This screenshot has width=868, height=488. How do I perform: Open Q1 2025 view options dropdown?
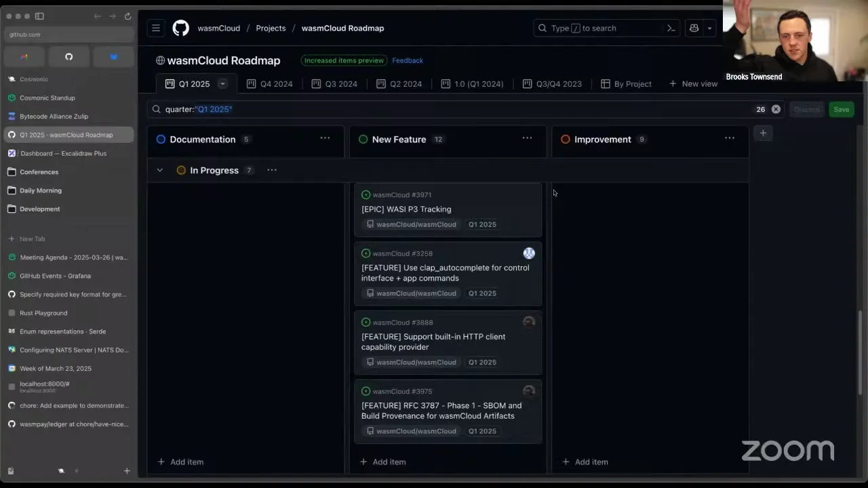click(222, 84)
